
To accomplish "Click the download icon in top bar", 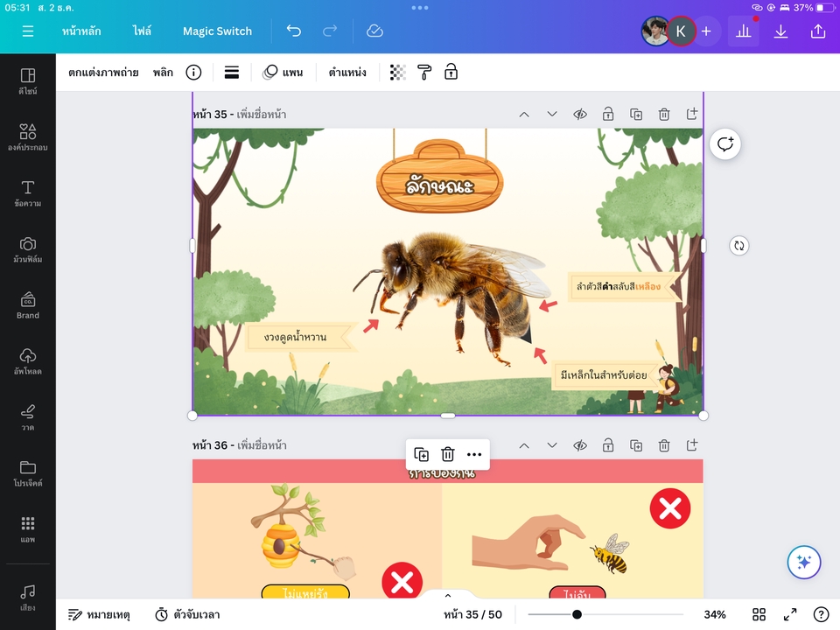I will pos(781,31).
